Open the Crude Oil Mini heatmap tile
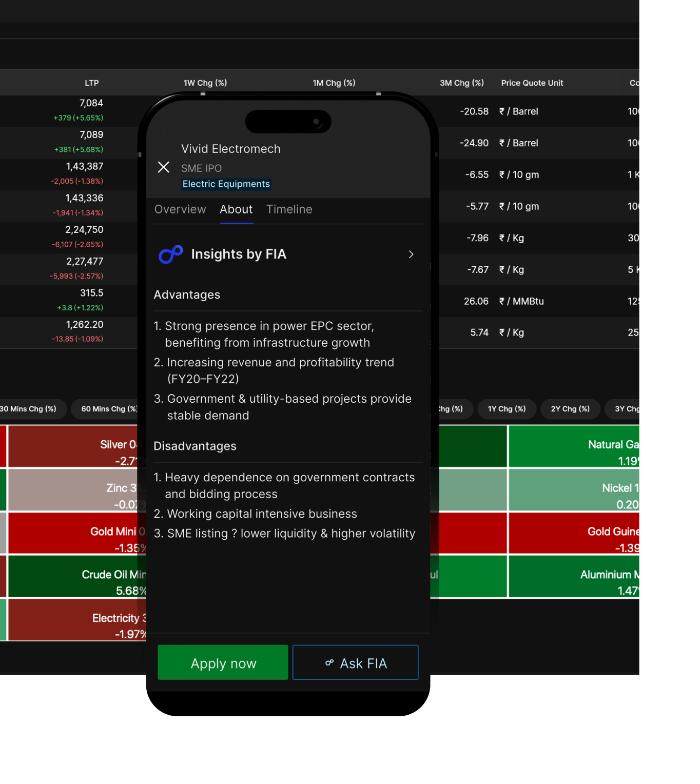This screenshot has width=700, height=784. (x=77, y=577)
